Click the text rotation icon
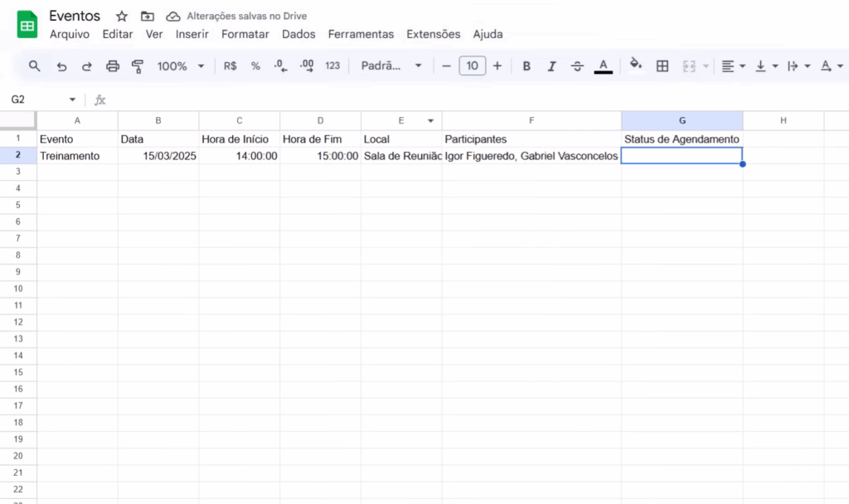The height and width of the screenshot is (504, 849). click(x=826, y=66)
